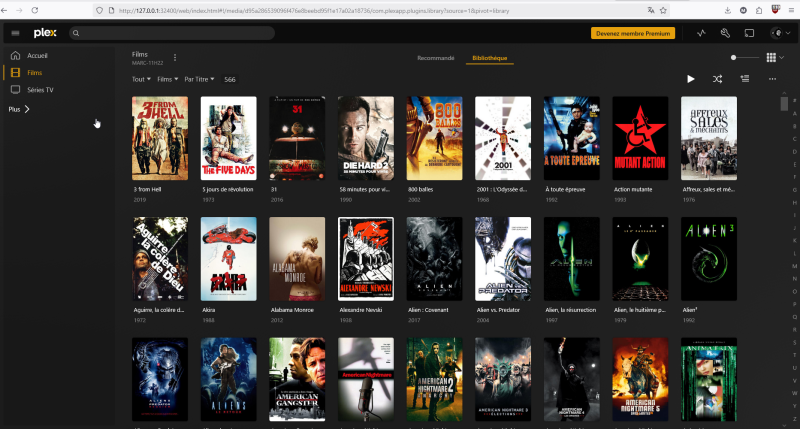Viewport: 800px width, 429px height.
Task: Open the Mutant Action poster
Action: pos(640,138)
